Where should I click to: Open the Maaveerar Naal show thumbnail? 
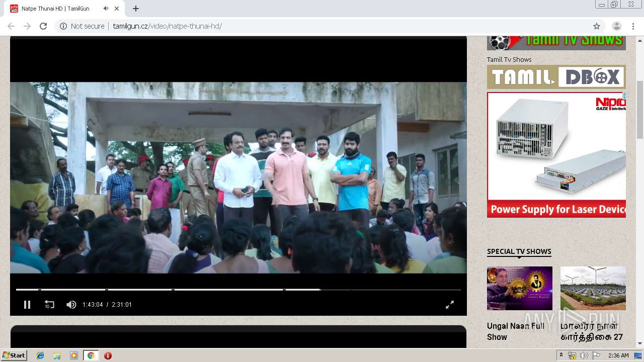[x=593, y=288]
